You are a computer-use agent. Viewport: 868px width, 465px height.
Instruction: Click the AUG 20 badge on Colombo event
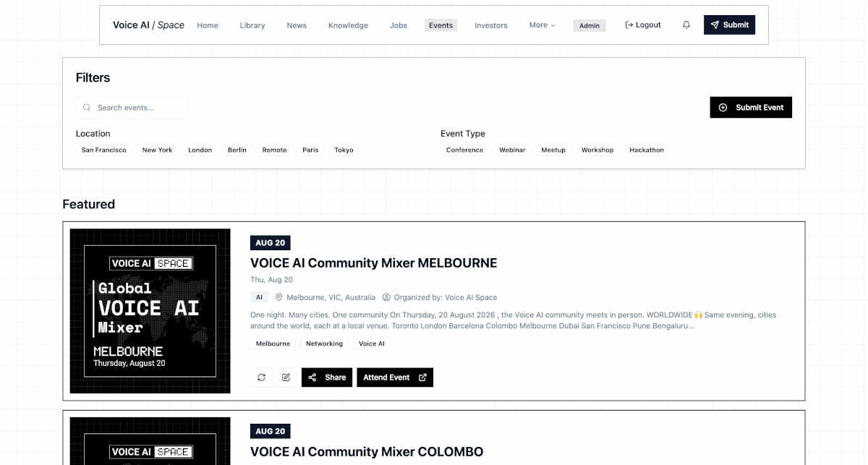(x=271, y=431)
